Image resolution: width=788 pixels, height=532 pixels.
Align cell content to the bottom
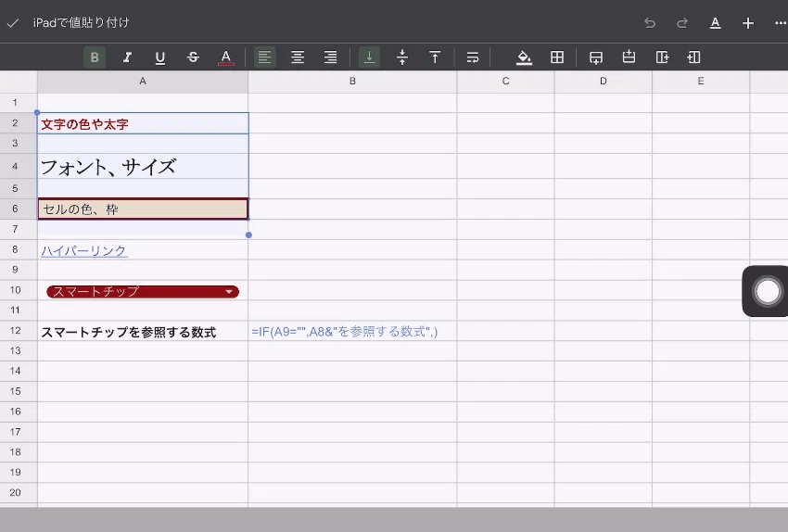pyautogui.click(x=369, y=57)
